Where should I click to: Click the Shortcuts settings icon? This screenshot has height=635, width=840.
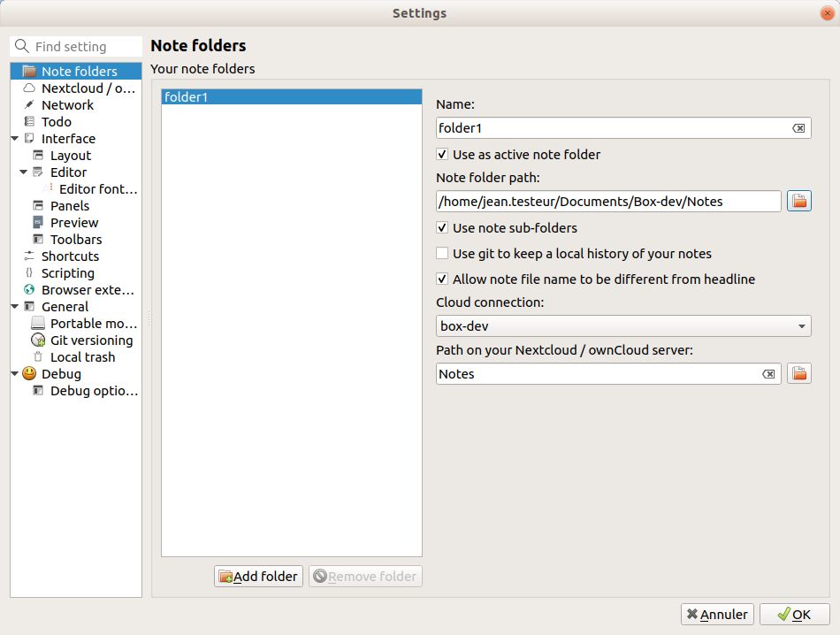[x=27, y=256]
